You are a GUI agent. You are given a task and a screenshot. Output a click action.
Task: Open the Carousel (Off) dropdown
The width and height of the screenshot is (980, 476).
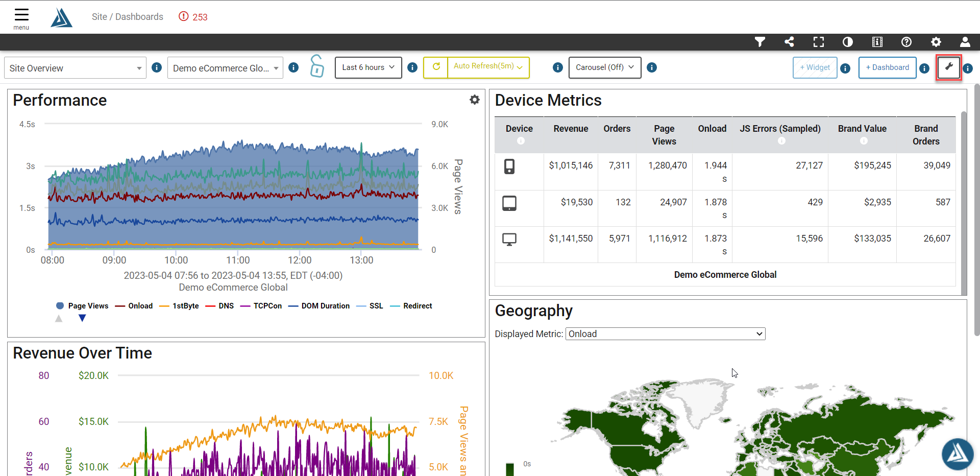tap(605, 67)
